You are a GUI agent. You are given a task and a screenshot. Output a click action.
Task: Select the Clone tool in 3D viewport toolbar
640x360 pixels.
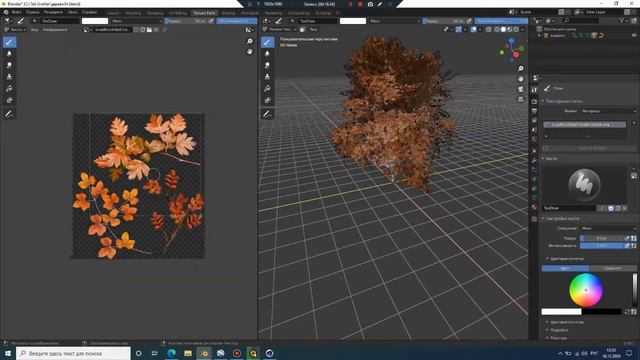[268, 77]
